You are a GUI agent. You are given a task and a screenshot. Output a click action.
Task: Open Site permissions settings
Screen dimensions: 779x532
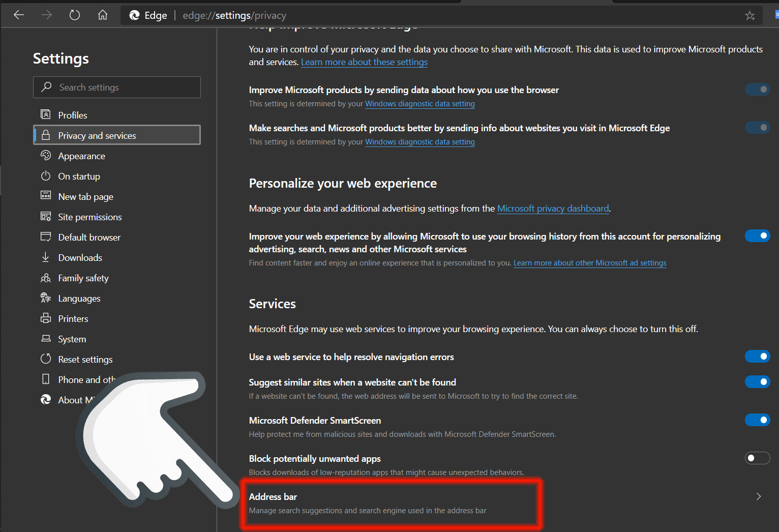117,217
